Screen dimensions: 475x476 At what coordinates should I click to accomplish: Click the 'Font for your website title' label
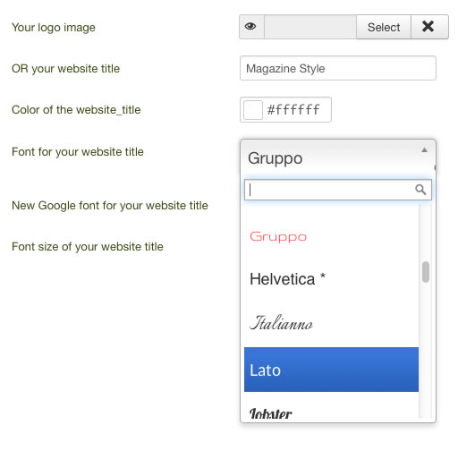78,152
